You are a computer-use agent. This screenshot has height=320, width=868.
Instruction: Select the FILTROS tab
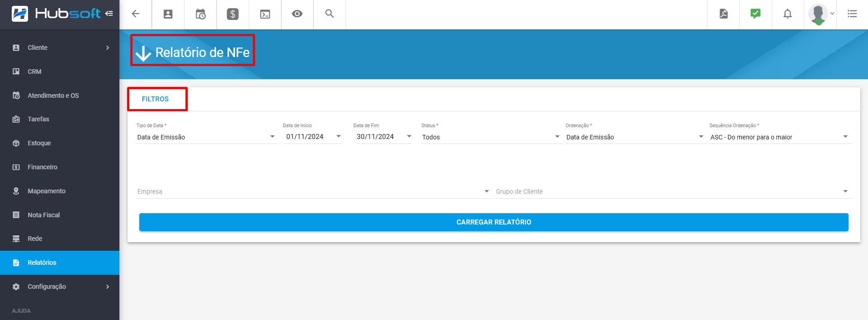[x=155, y=99]
